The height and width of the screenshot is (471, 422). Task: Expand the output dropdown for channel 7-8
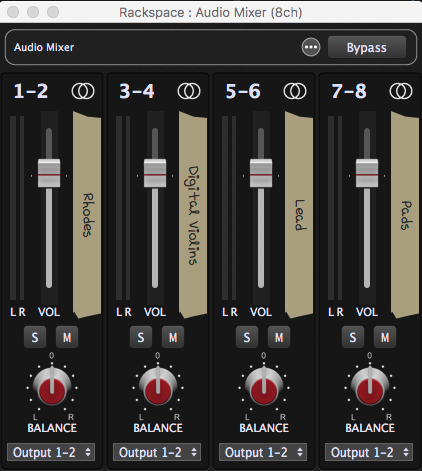click(x=369, y=452)
